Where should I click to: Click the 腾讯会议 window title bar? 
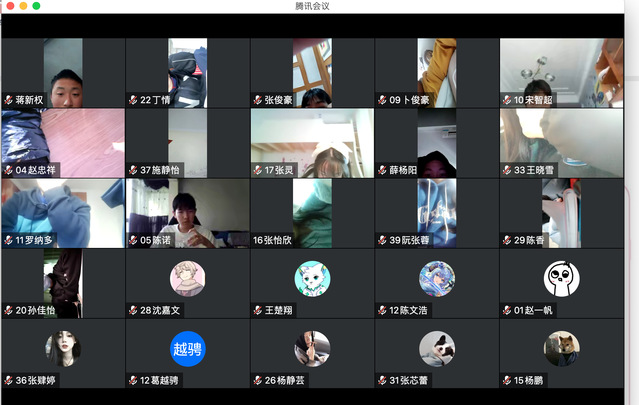[x=320, y=6]
